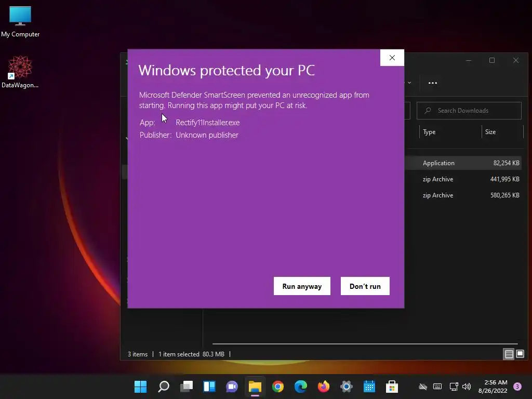Expand the Explorer toolbar dropdown chevron

point(409,83)
